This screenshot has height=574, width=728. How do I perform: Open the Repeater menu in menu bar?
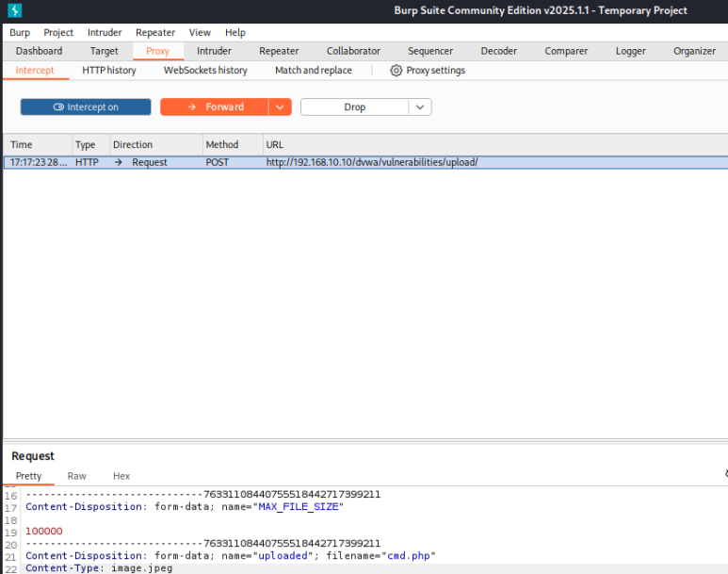tap(155, 33)
